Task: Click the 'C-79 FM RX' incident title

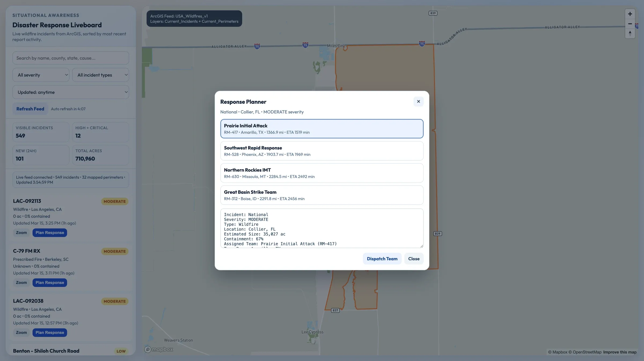Action: 26,251
